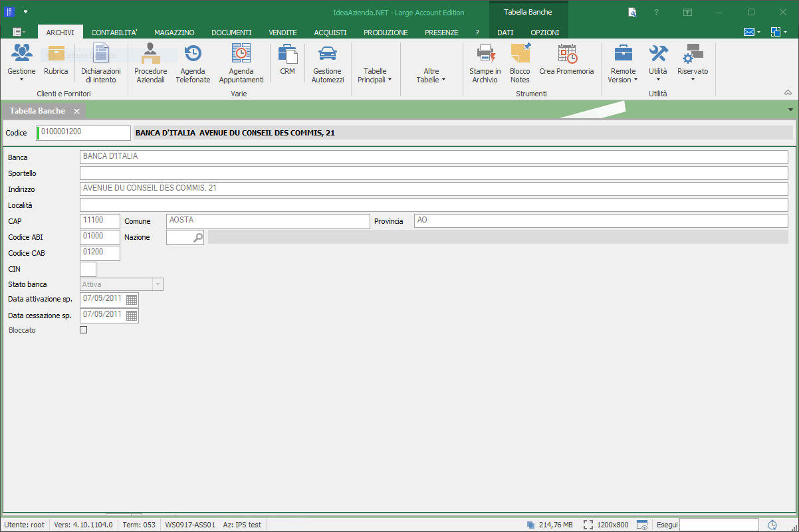Open the application file menu button
Viewport: 799px width, 532px height.
pos(18,32)
